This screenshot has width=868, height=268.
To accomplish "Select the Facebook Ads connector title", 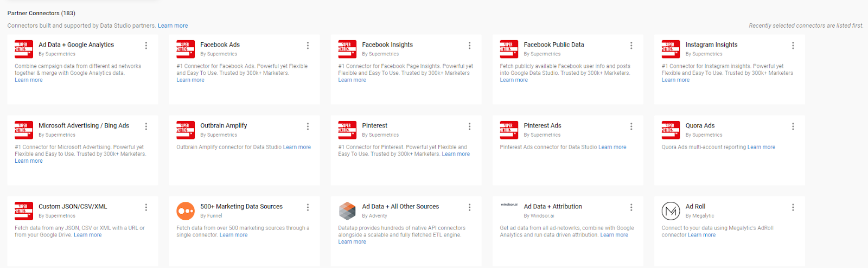I will point(220,44).
